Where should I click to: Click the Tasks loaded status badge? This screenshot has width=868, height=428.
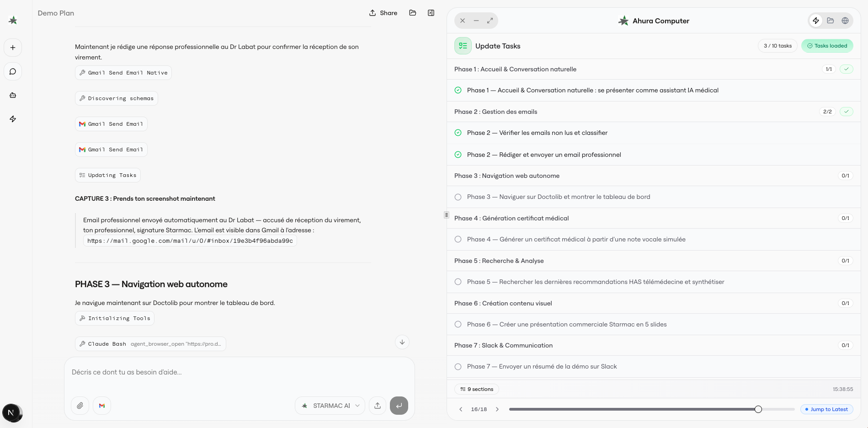click(827, 46)
